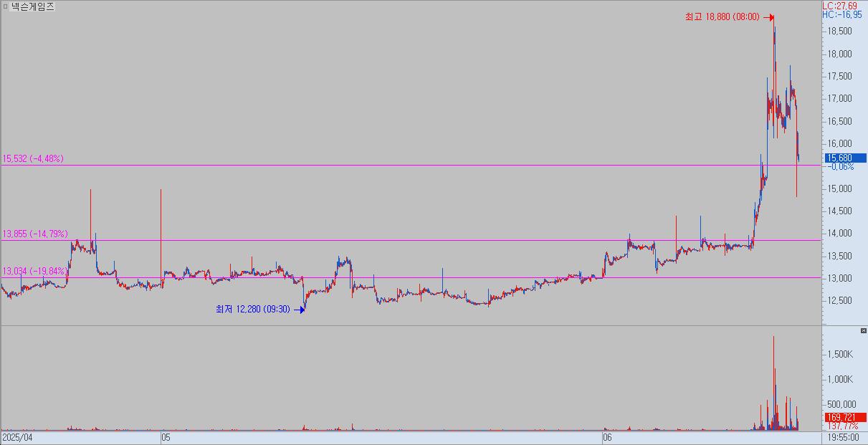Screen dimensions: 868x445
Task: Click the 1,500K volume axis label
Action: [839, 355]
